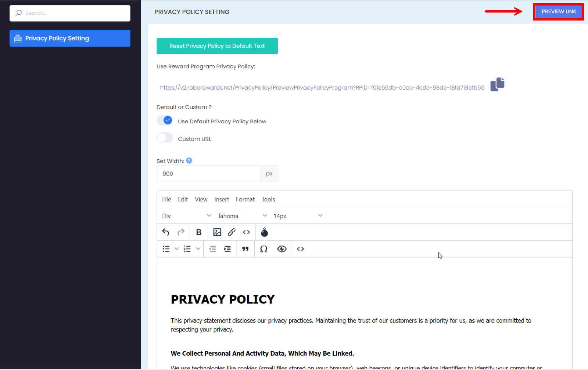
Task: Open the File menu in the editor
Action: coord(166,199)
